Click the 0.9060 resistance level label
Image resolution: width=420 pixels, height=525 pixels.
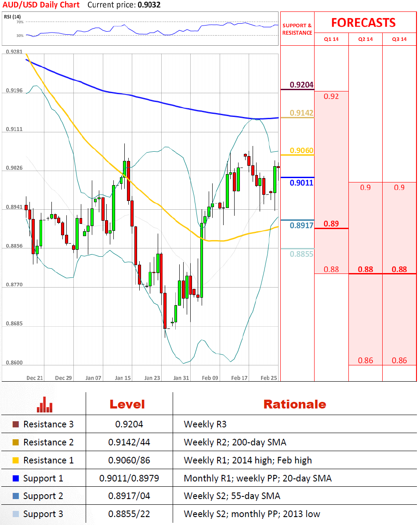(x=301, y=150)
